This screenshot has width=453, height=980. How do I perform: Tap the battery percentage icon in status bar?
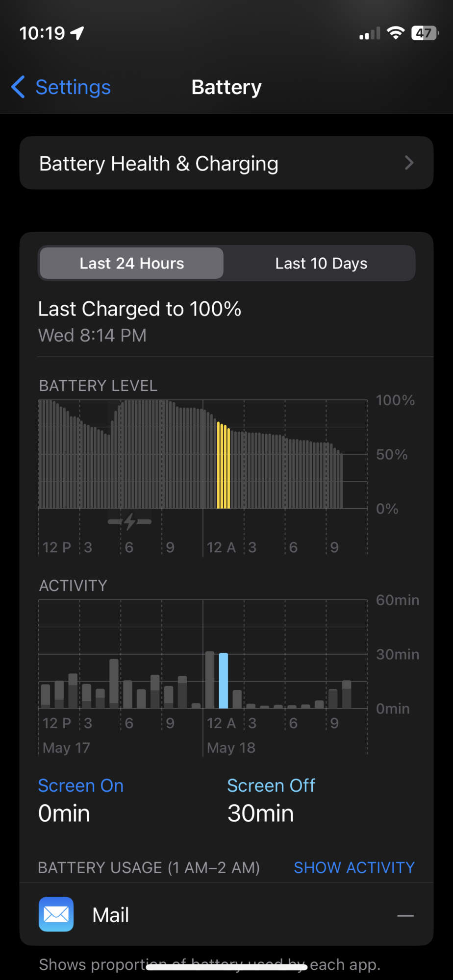coord(425,33)
